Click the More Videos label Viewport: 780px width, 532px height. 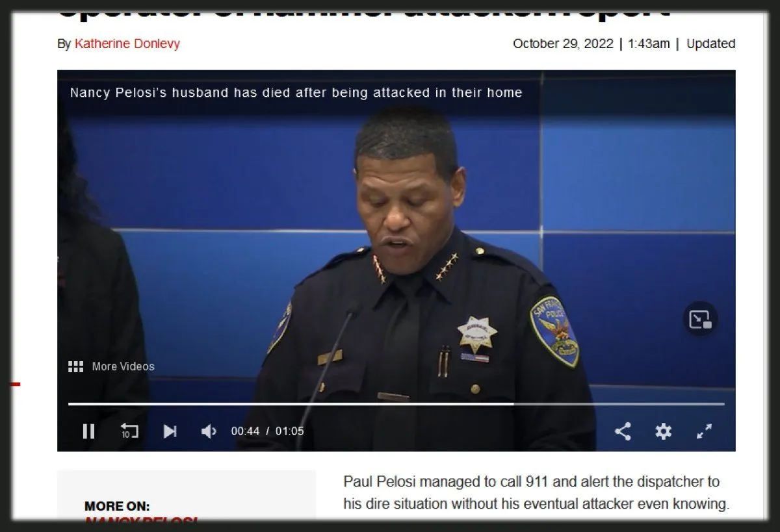click(123, 366)
